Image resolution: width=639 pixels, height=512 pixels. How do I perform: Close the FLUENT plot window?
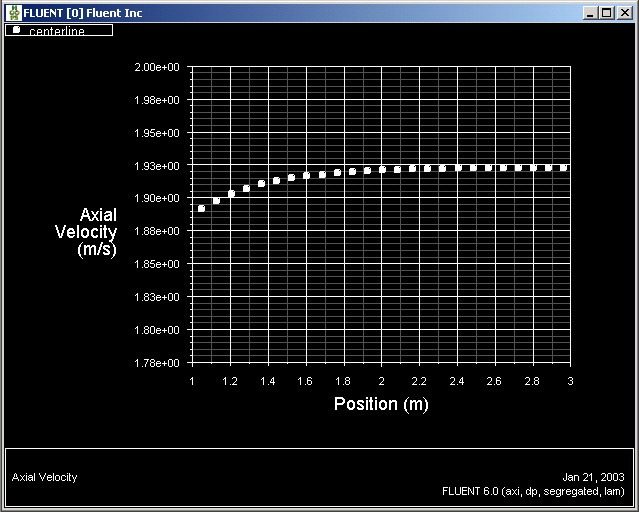pyautogui.click(x=624, y=13)
